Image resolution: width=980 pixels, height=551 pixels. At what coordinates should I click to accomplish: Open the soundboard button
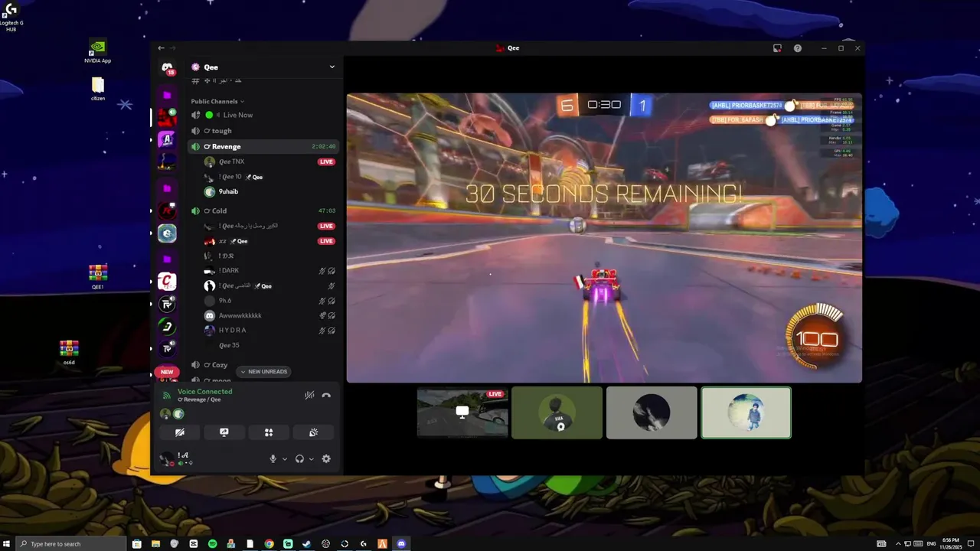(313, 432)
